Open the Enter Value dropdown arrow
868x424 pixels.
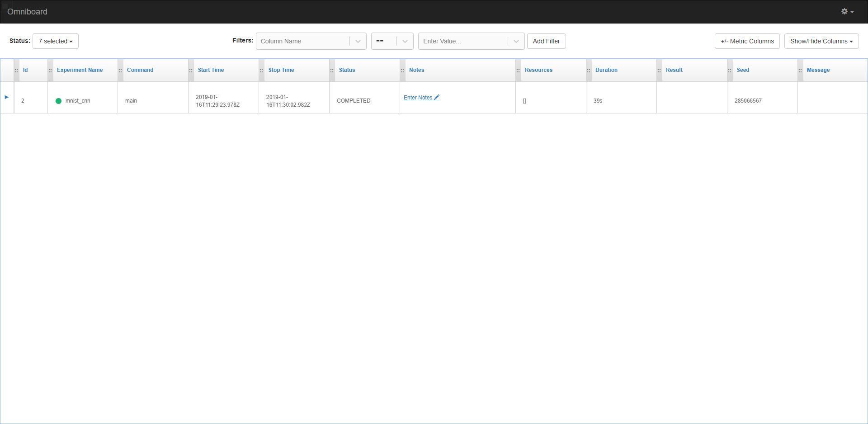(x=516, y=41)
